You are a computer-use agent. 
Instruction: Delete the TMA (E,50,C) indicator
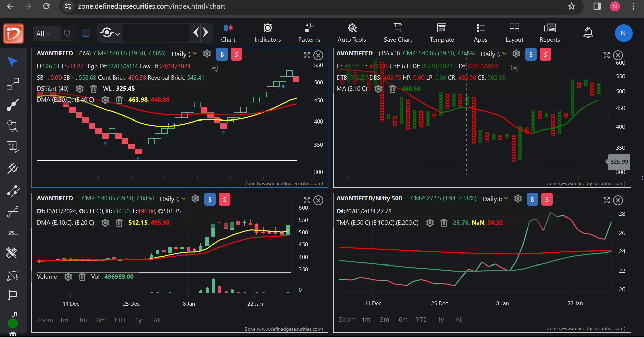coord(444,223)
